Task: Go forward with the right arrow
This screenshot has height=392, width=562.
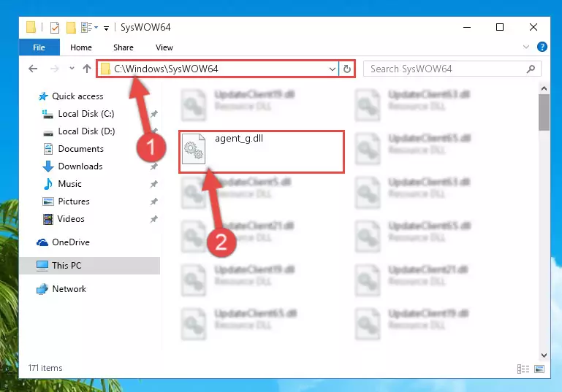Action: pyautogui.click(x=54, y=69)
